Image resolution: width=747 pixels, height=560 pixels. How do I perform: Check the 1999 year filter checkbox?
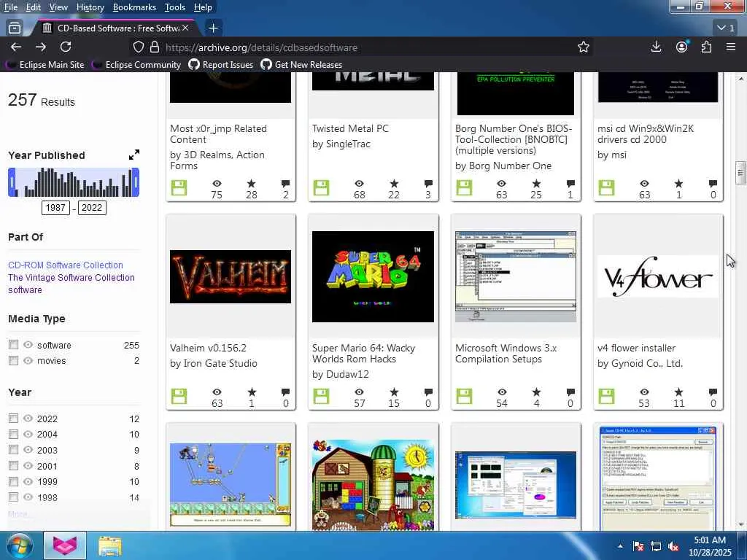point(13,481)
